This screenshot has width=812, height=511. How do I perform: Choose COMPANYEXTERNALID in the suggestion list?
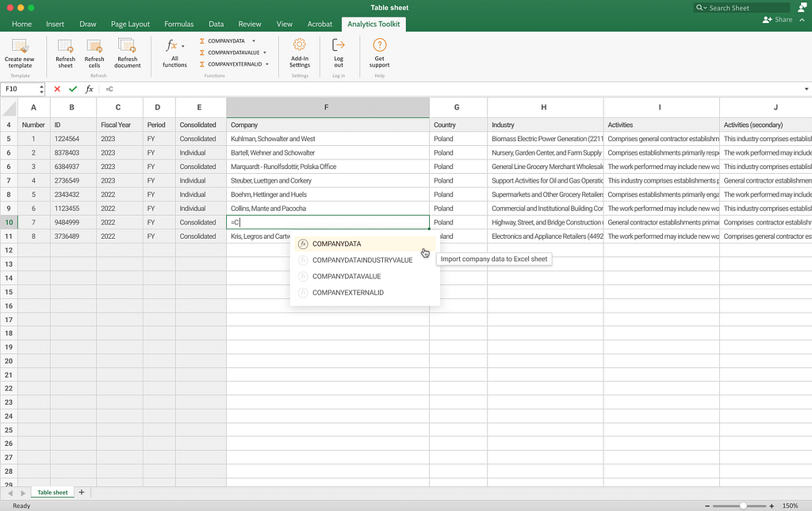pos(347,293)
